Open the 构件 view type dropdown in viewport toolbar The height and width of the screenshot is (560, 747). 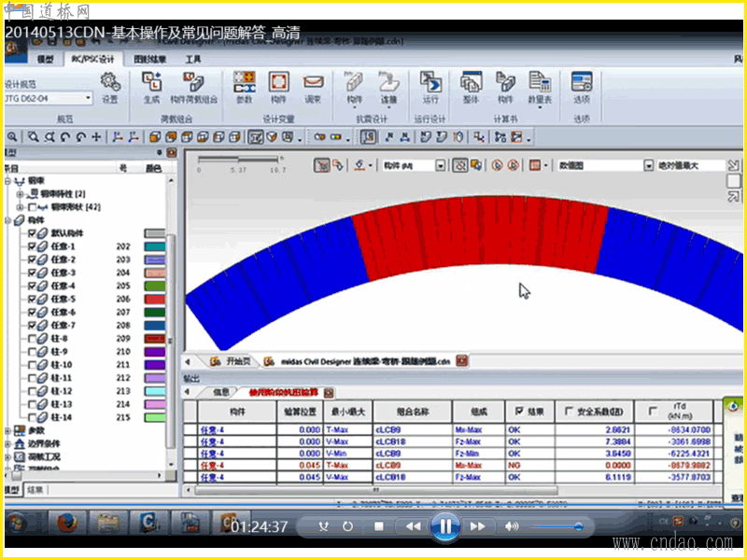(x=441, y=165)
